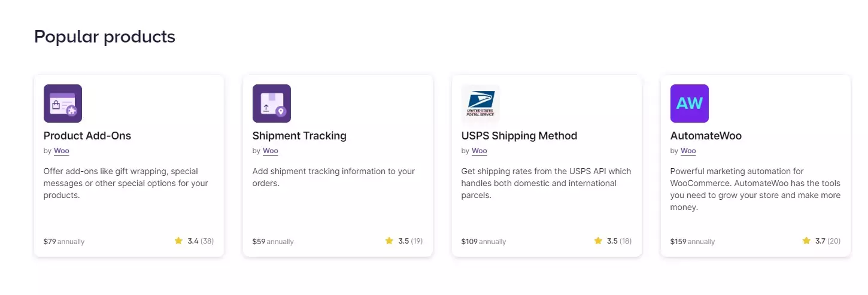The image size is (868, 295).
Task: Click the star icon on AutomateWoo card
Action: [806, 241]
